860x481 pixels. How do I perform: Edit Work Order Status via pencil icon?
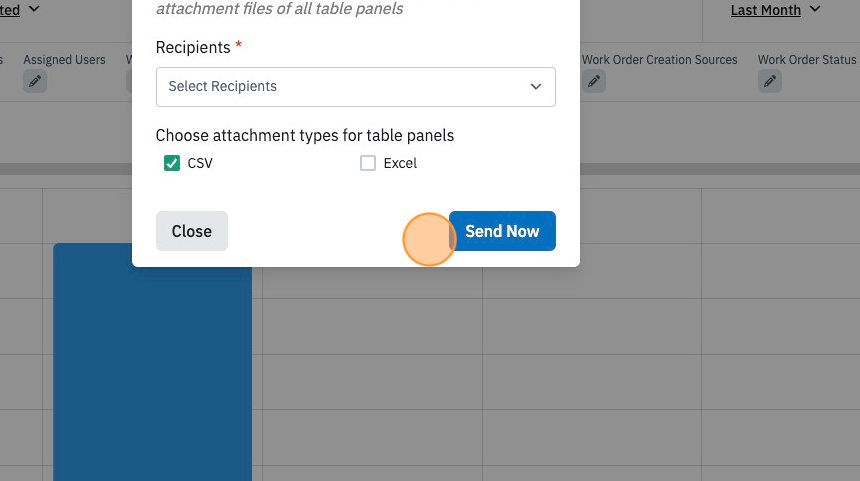coord(770,82)
